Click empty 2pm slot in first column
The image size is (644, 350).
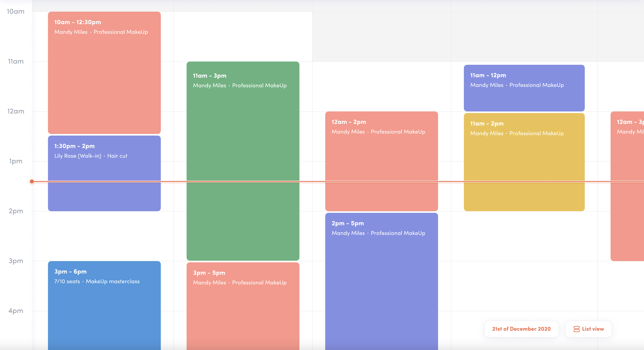click(104, 236)
